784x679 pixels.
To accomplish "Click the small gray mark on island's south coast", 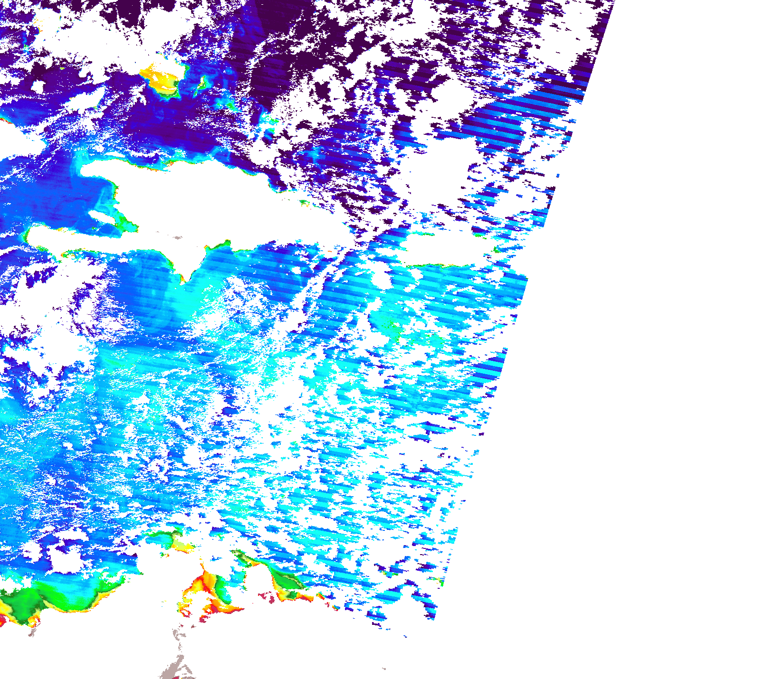I will point(178,237).
